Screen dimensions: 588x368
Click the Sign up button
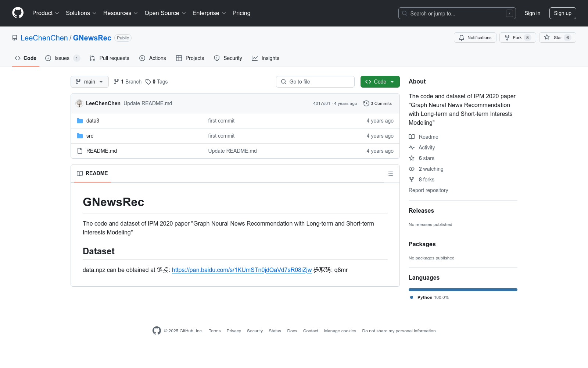[563, 13]
